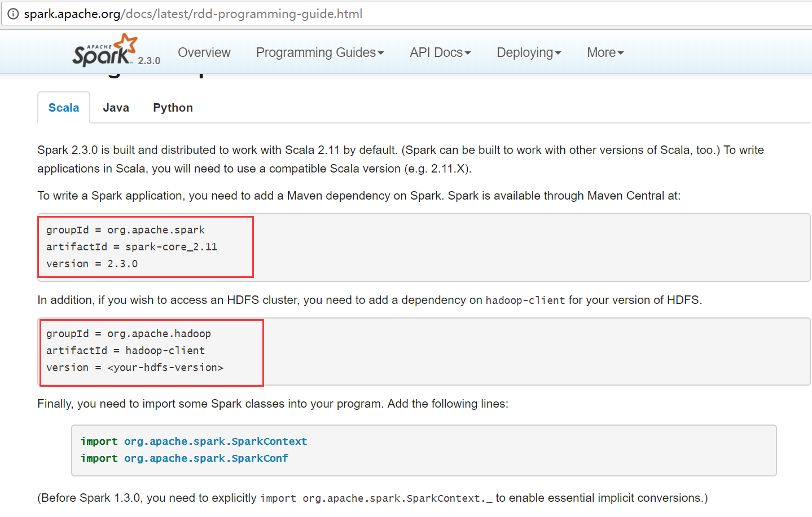Switch to the Java tab
The width and height of the screenshot is (812, 517).
click(x=116, y=108)
